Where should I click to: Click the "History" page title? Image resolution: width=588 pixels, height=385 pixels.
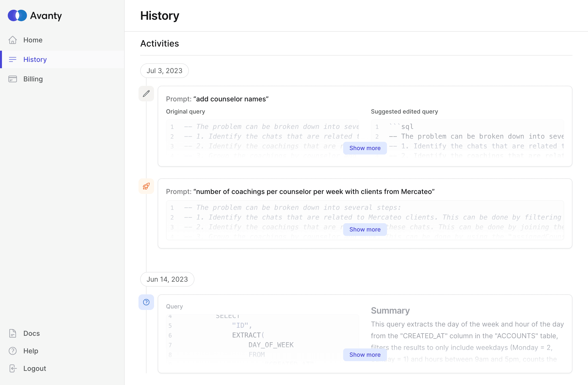pos(160,16)
